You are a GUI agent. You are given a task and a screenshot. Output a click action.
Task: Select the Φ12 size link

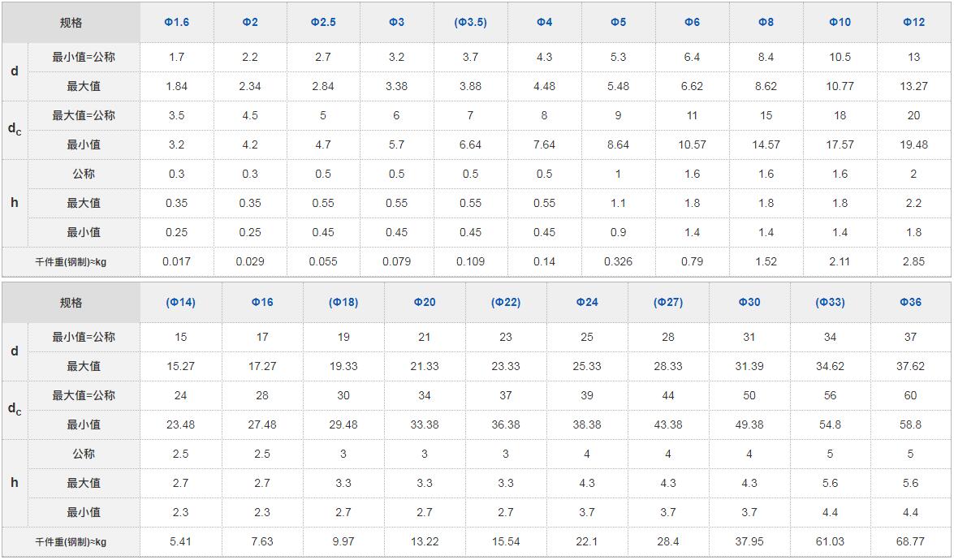[x=913, y=22]
